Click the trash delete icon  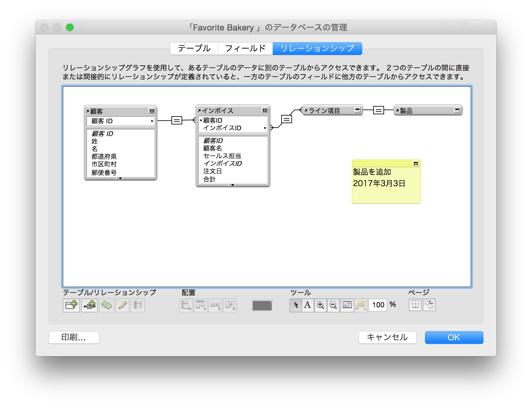click(138, 305)
